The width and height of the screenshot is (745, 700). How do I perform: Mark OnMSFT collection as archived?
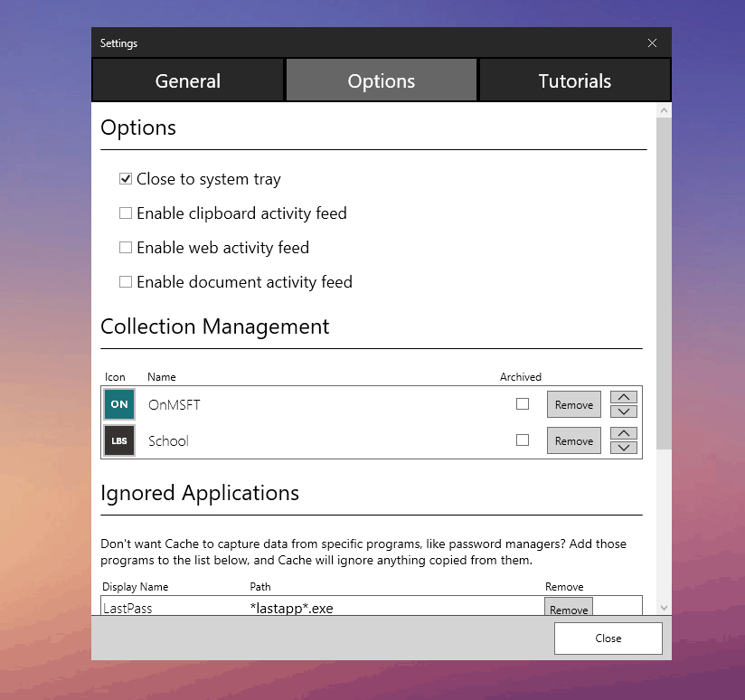[x=523, y=404]
